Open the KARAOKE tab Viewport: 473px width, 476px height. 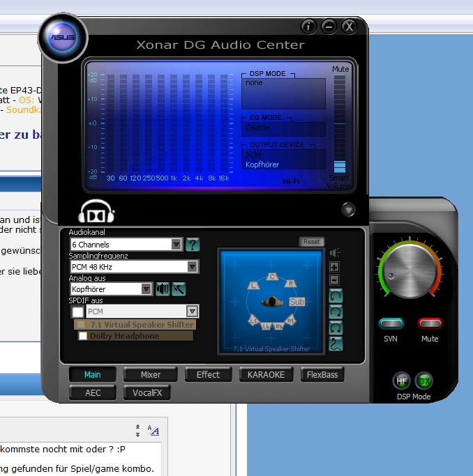pyautogui.click(x=266, y=375)
